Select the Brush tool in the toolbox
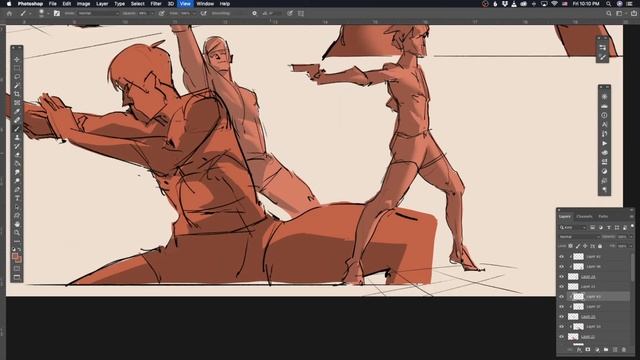Image resolution: width=640 pixels, height=360 pixels. click(17, 129)
